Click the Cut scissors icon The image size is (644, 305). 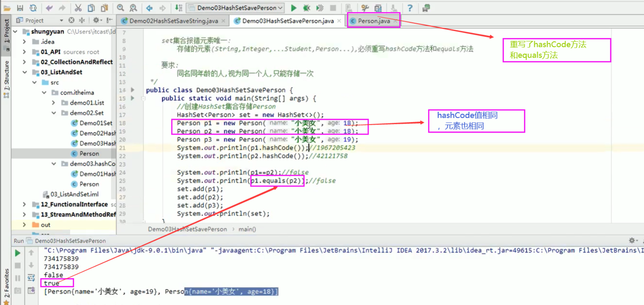tap(78, 7)
